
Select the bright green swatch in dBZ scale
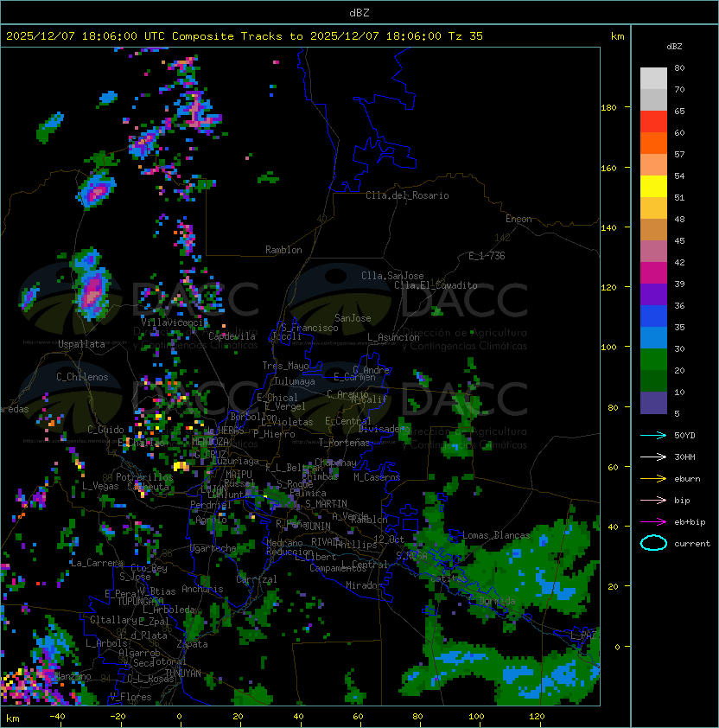pyautogui.click(x=653, y=360)
